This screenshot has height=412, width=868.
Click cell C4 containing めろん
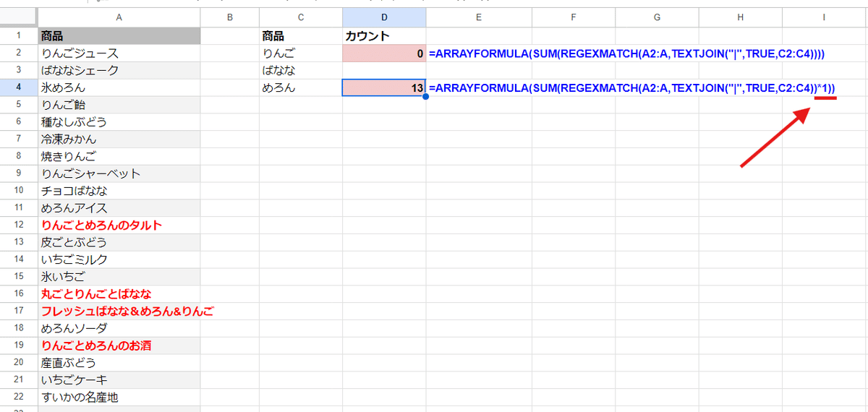(301, 88)
